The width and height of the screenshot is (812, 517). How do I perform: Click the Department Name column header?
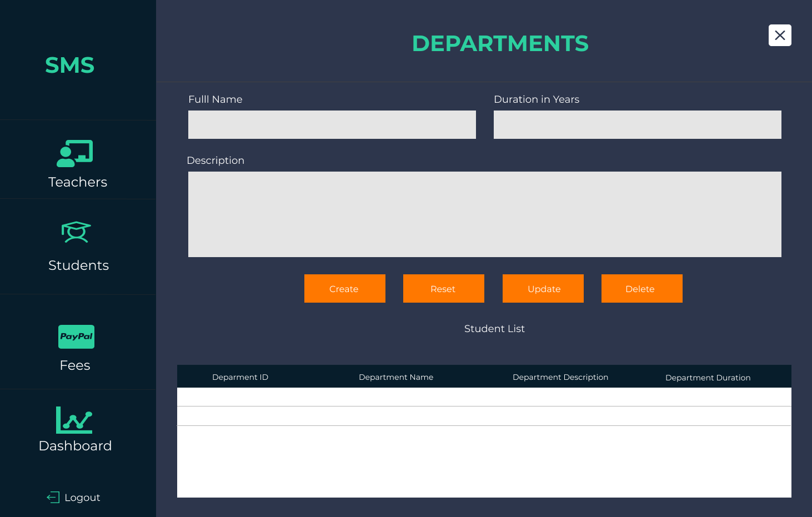coord(396,377)
